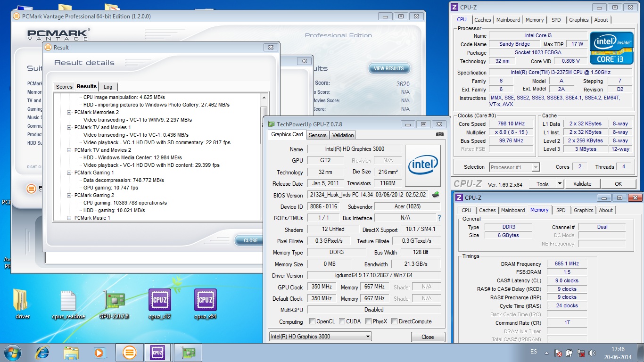644x362 pixels.
Task: Click the Bus Interface question mark icon
Action: pyautogui.click(x=439, y=218)
